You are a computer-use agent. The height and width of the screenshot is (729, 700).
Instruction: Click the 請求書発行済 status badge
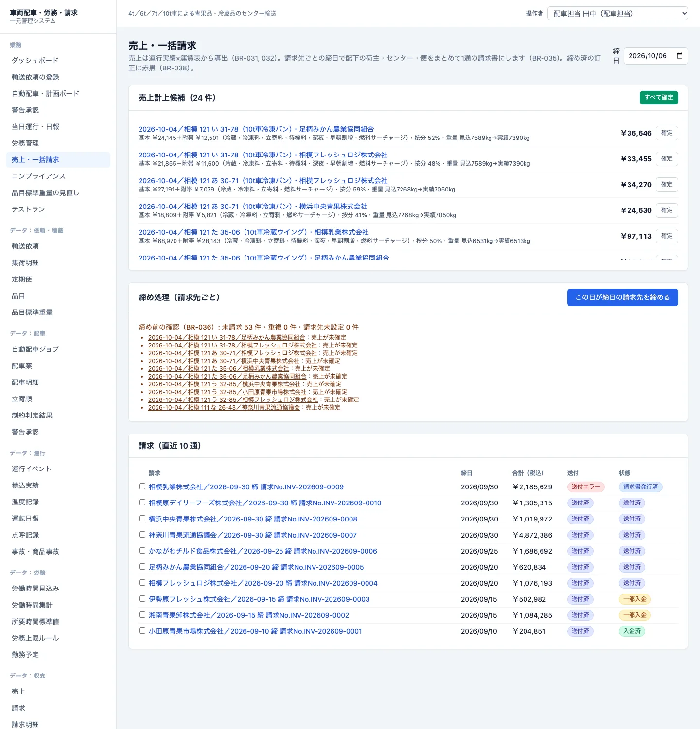[641, 487]
